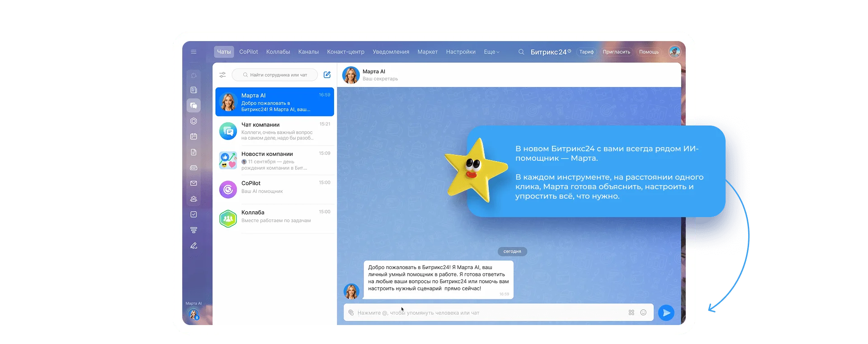The height and width of the screenshot is (344, 868).
Task: Click the Марта AI assistant avatar in sidebar
Action: (x=193, y=314)
